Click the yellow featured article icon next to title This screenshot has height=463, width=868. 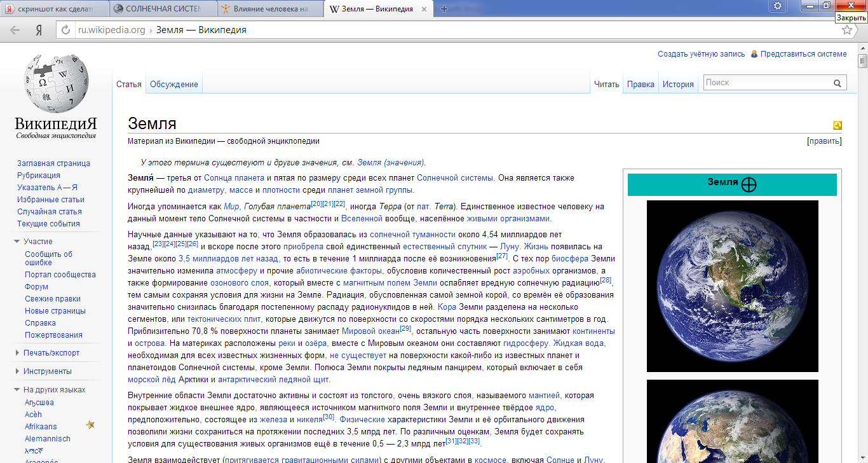pyautogui.click(x=837, y=125)
